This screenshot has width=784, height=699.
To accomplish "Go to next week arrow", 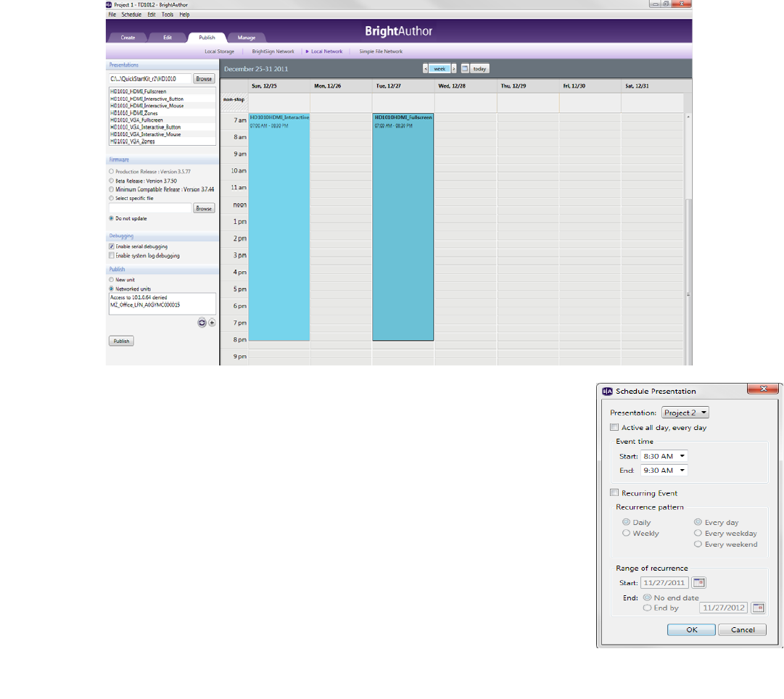I will (454, 69).
